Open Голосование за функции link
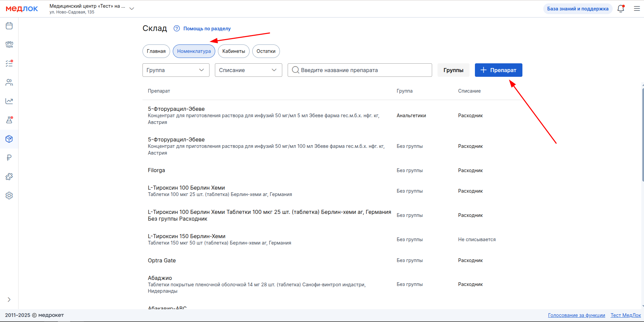 pyautogui.click(x=577, y=315)
